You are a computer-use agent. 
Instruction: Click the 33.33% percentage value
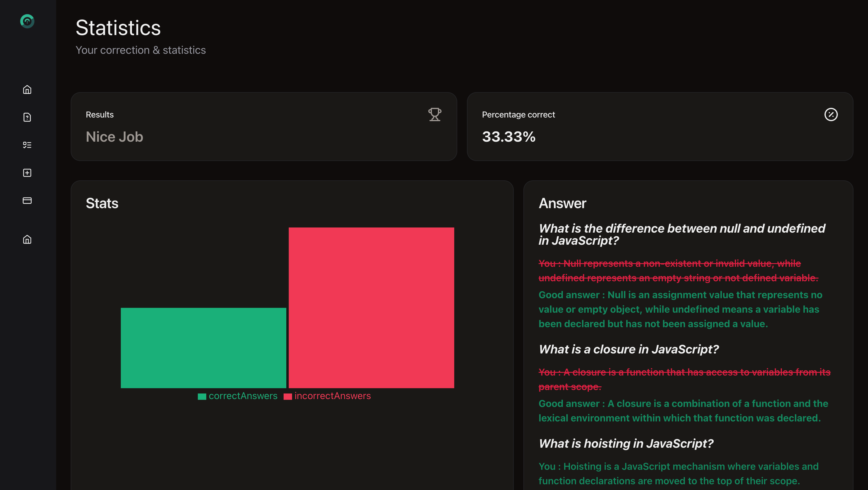(509, 137)
